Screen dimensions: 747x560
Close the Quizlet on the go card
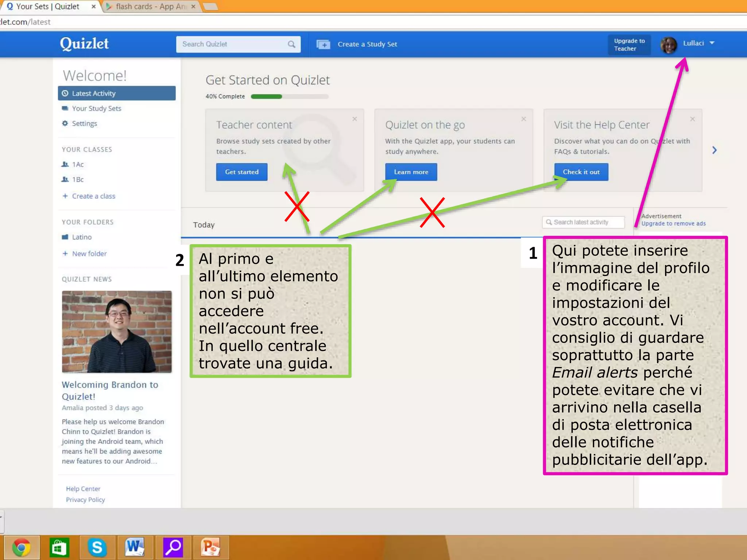(524, 119)
